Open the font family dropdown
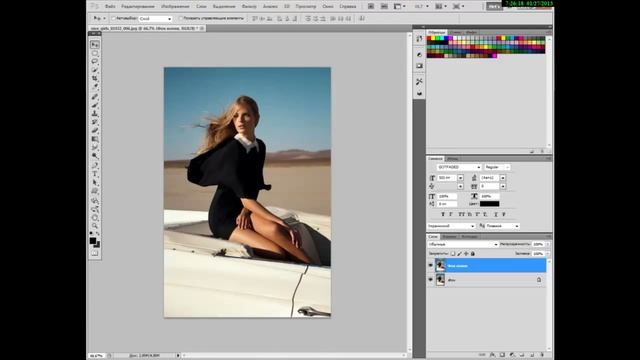This screenshot has height=360, width=640. (459, 167)
